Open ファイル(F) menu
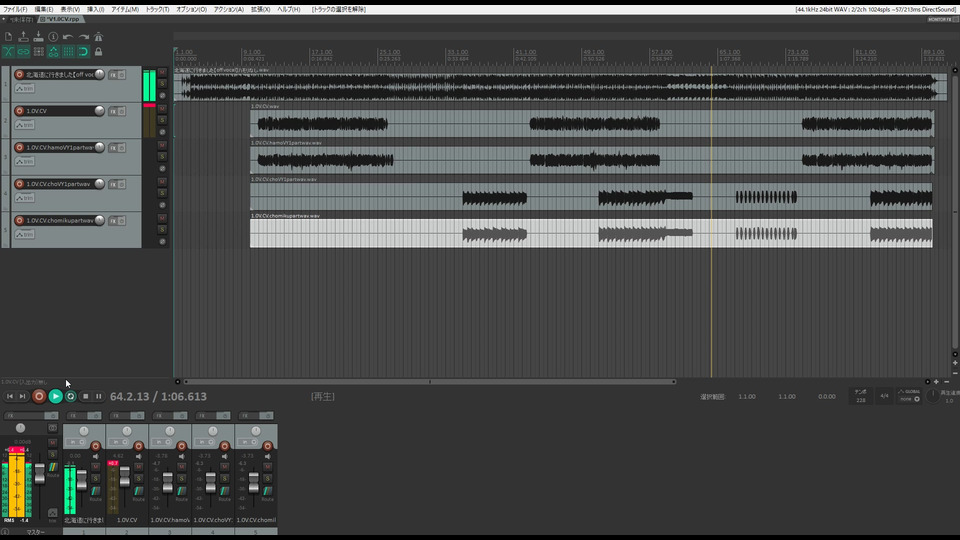This screenshot has width=960, height=540. pyautogui.click(x=15, y=9)
